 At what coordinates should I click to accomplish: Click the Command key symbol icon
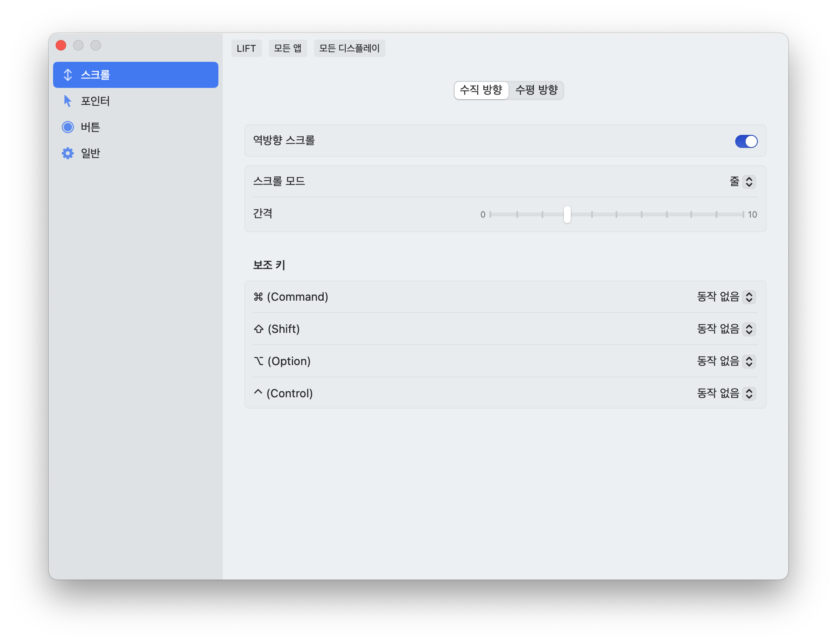(x=258, y=297)
